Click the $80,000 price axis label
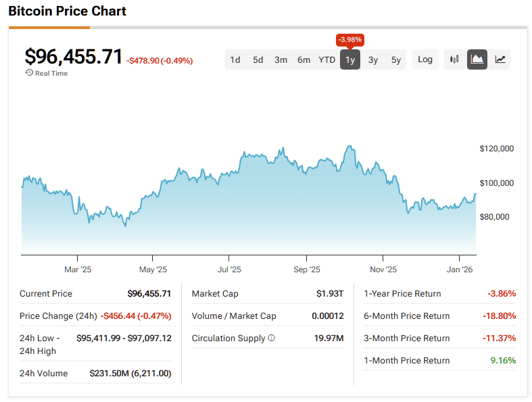This screenshot has width=532, height=402. [494, 217]
